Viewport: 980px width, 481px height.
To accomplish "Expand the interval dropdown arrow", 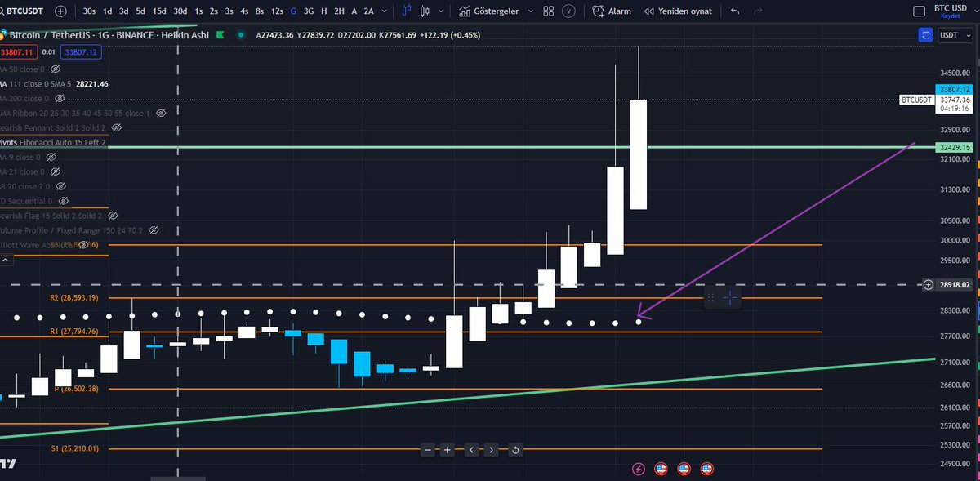I will tap(384, 11).
